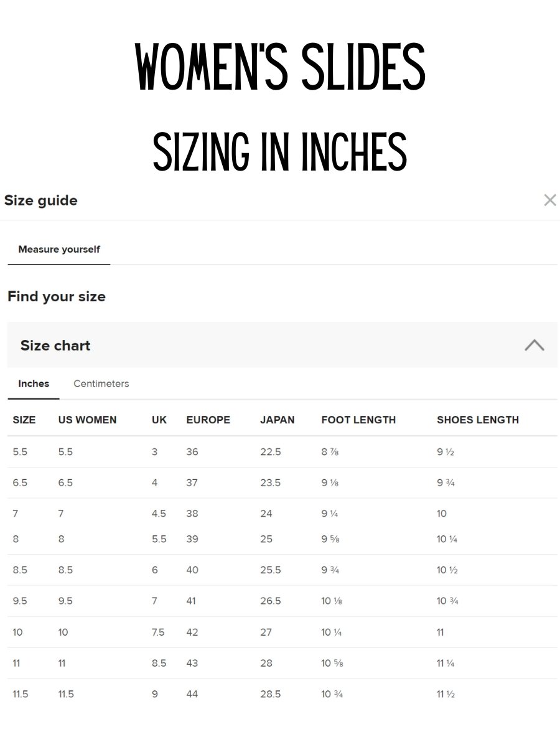The image size is (560, 747).
Task: Collapse the Size chart section
Action: click(534, 345)
